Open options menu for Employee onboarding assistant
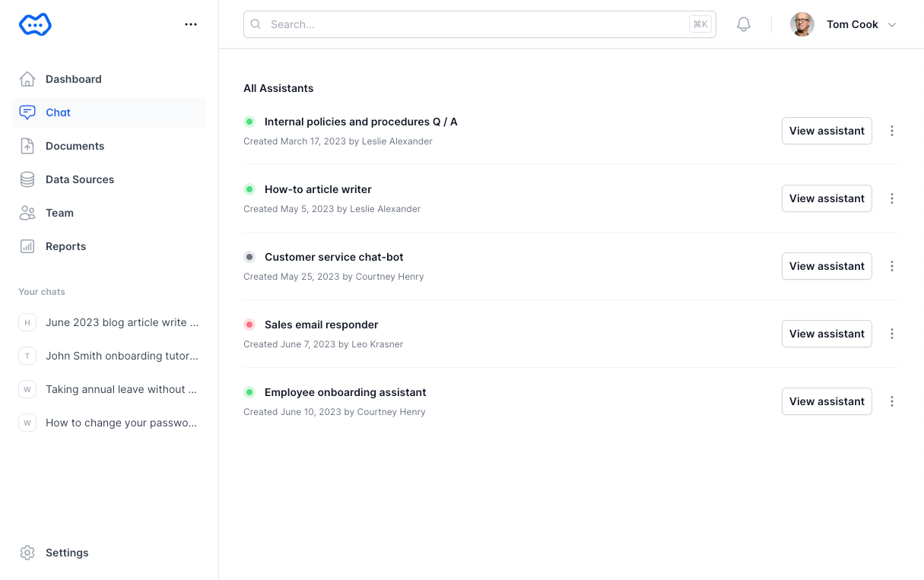 [x=892, y=401]
